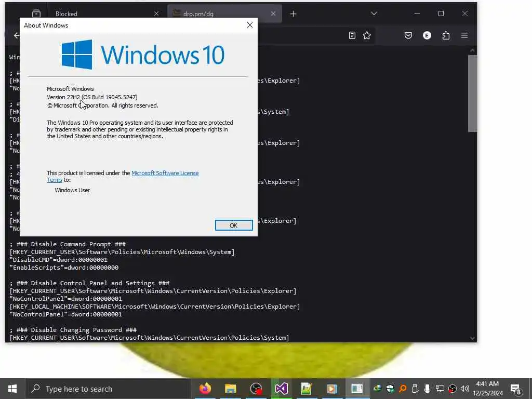Open Windows Security shield tray icon

390,389
